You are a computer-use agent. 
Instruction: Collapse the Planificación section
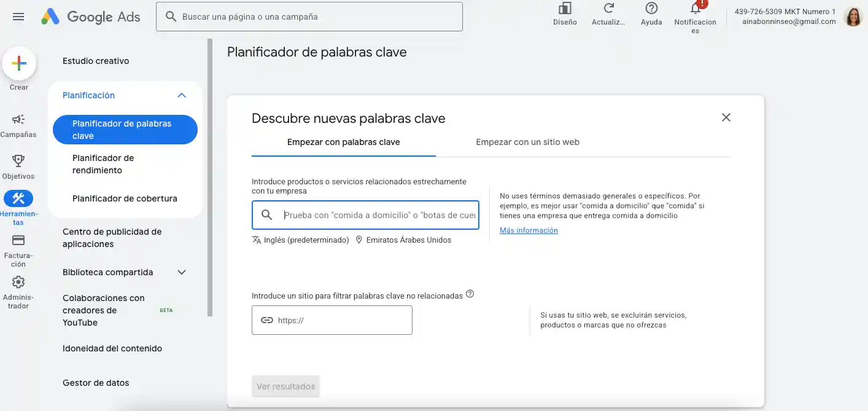click(181, 95)
